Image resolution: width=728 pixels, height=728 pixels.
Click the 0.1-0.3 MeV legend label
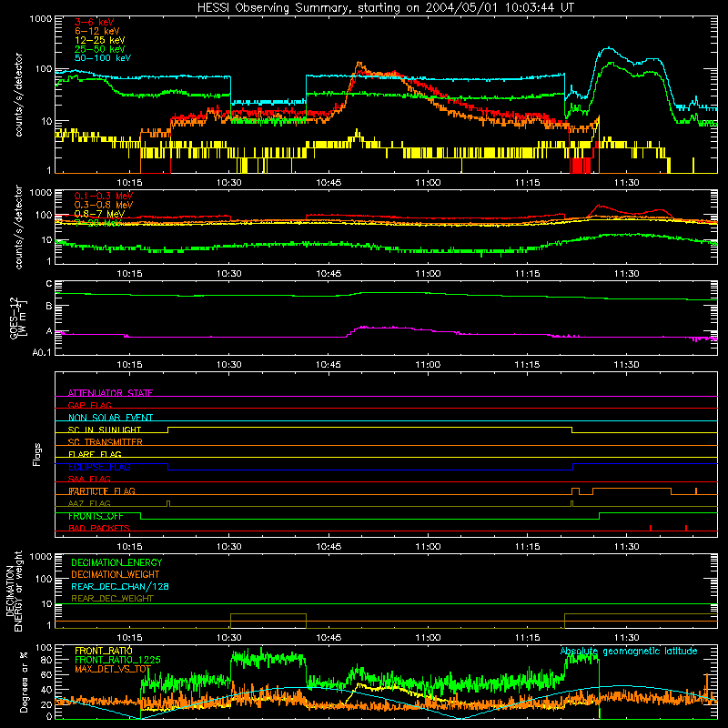pyautogui.click(x=104, y=196)
